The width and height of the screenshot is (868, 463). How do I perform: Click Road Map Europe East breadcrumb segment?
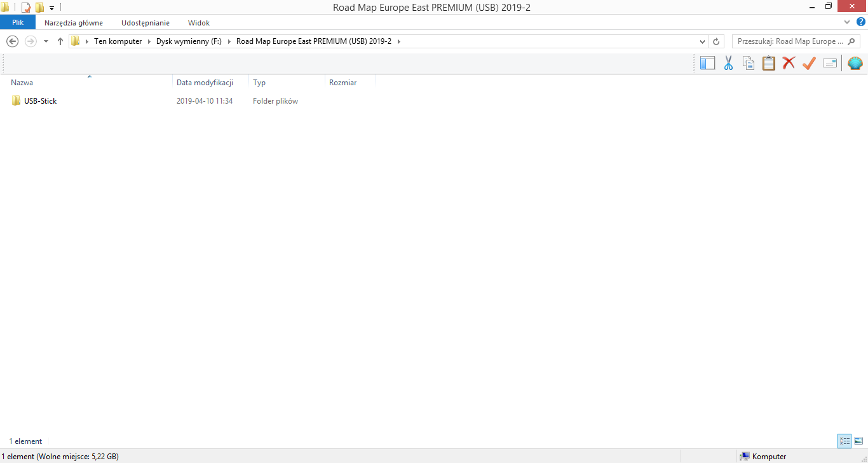(314, 41)
